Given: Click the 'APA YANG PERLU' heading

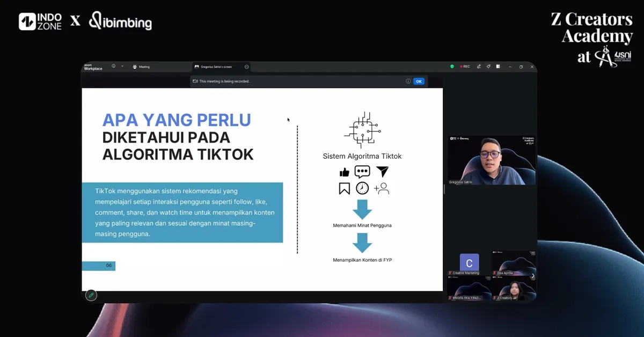Looking at the screenshot, I should point(177,120).
